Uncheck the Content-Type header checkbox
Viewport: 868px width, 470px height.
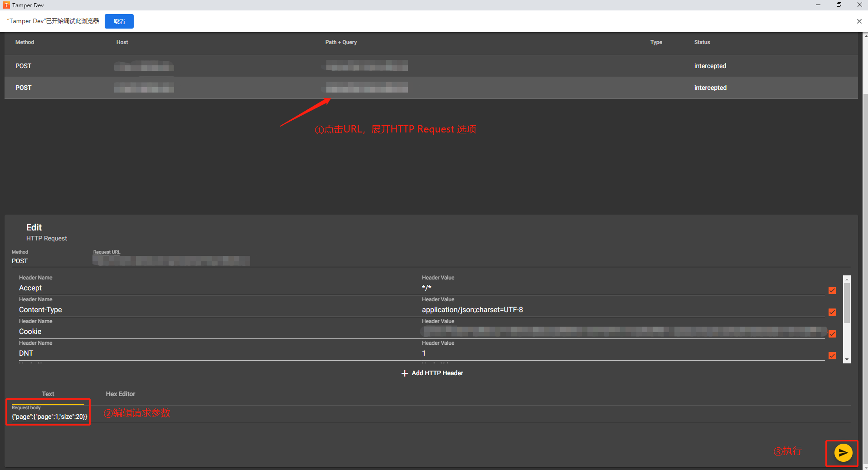pyautogui.click(x=832, y=312)
